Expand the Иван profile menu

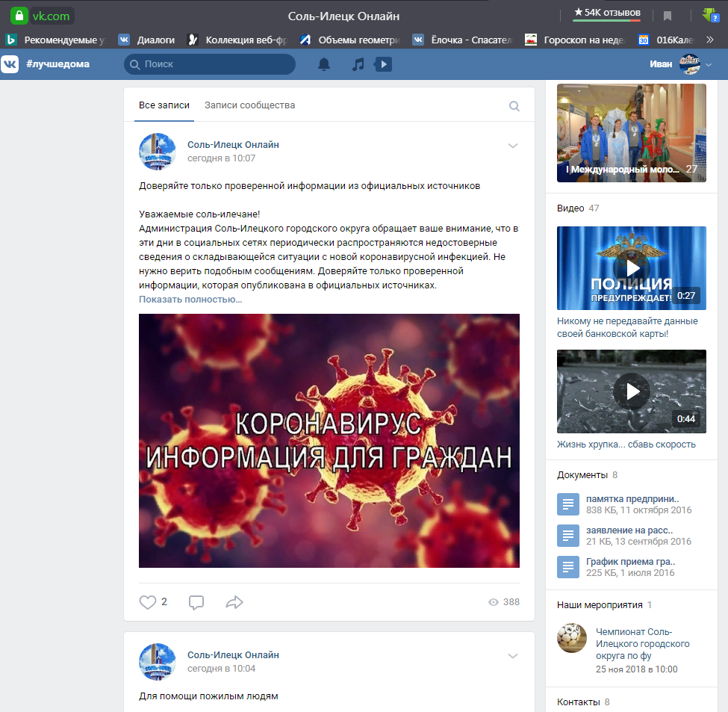708,65
